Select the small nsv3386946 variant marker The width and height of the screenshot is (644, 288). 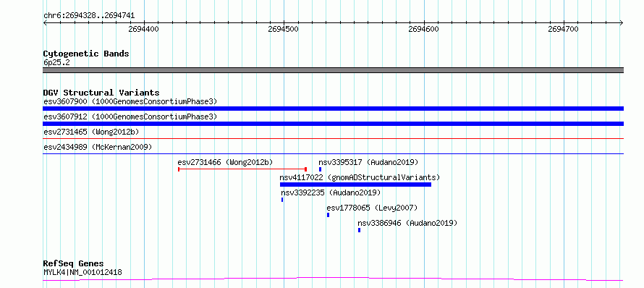(x=360, y=230)
